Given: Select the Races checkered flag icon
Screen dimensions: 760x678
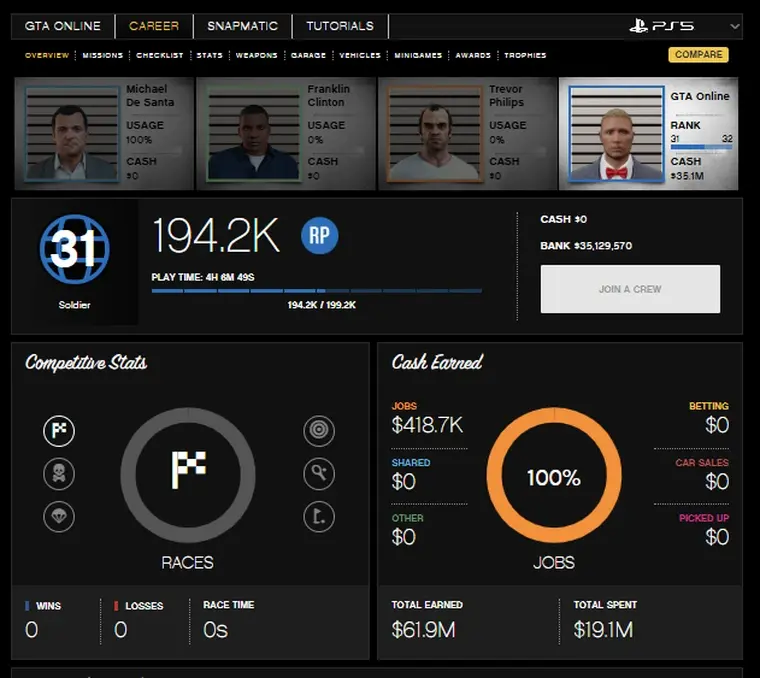Looking at the screenshot, I should point(59,431).
